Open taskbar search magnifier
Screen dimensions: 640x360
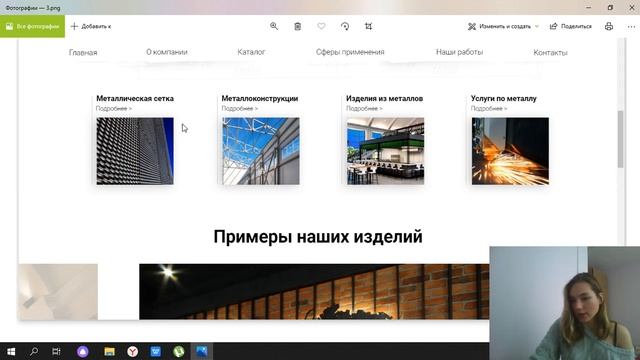click(34, 351)
